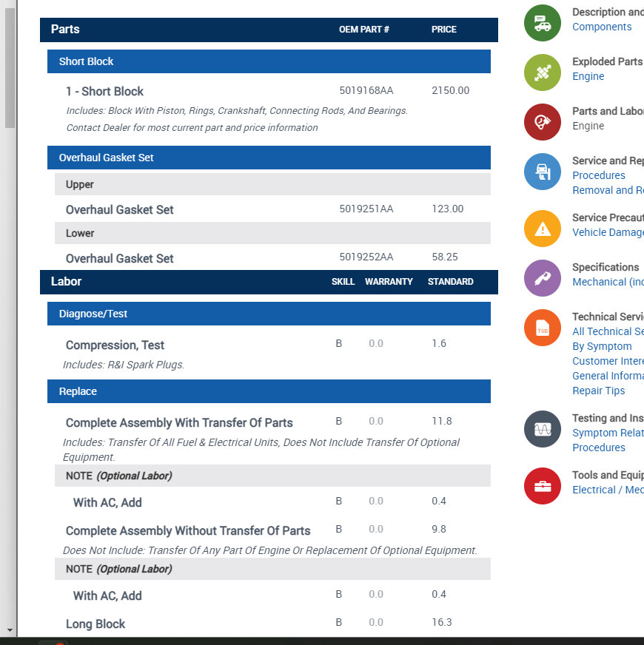Screen dimensions: 644x645
Task: Open the Exploded Parts diagram icon
Action: [x=543, y=72]
